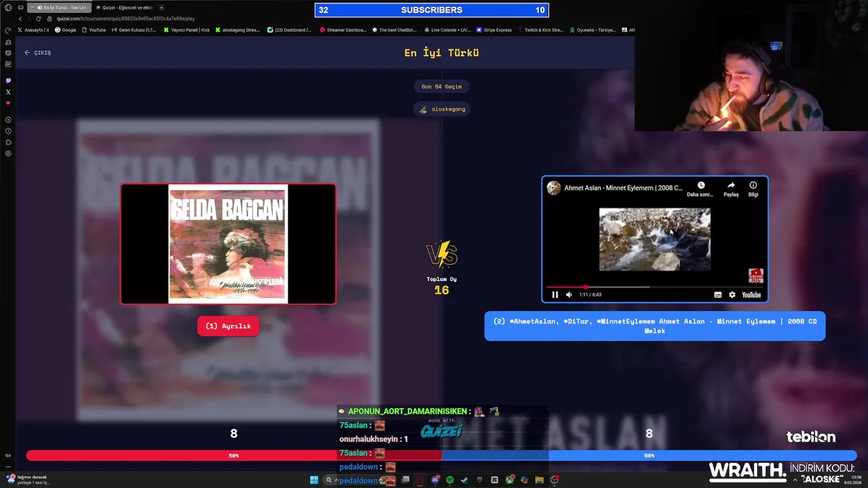Image resolution: width=868 pixels, height=488 pixels.
Task: Open Google bookmark
Action: (65, 30)
